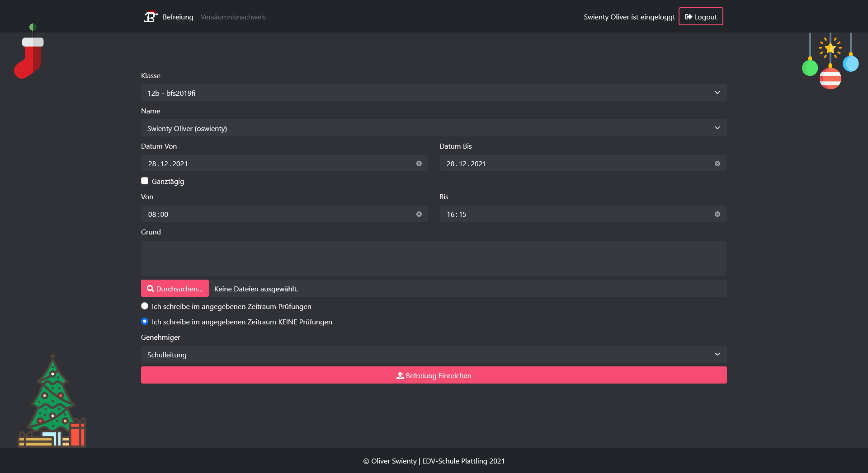
Task: Expand the Name dropdown
Action: [x=434, y=128]
